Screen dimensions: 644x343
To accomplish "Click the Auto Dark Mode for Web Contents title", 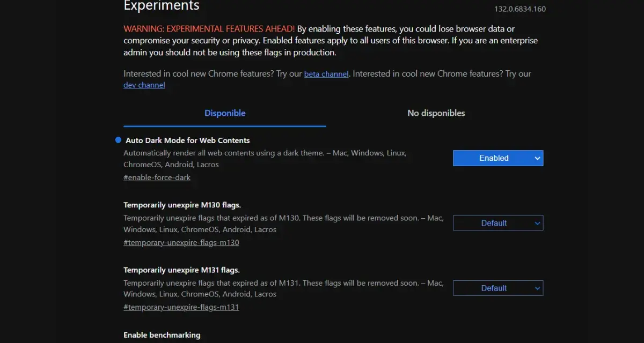I will (188, 140).
